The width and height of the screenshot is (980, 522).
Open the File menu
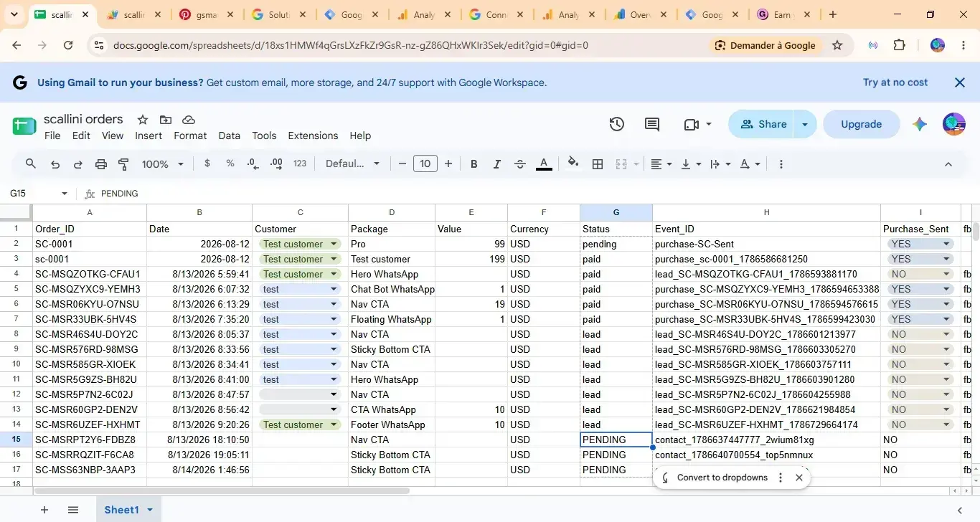tap(52, 136)
